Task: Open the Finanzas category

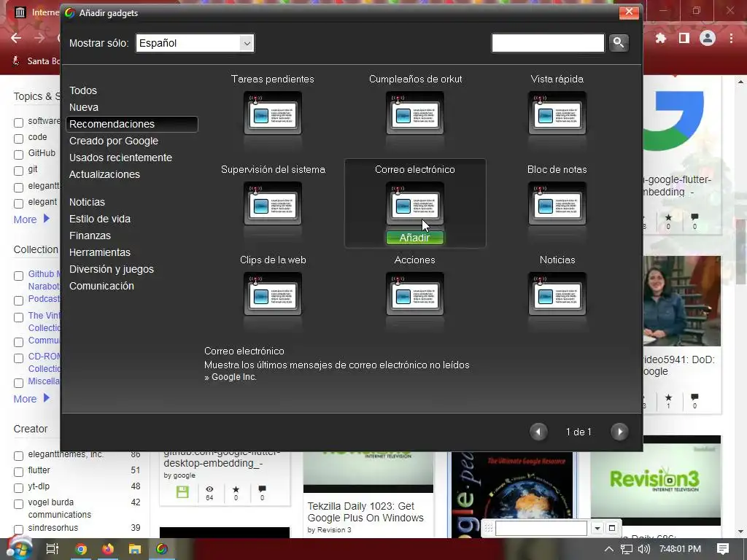Action: pyautogui.click(x=90, y=236)
